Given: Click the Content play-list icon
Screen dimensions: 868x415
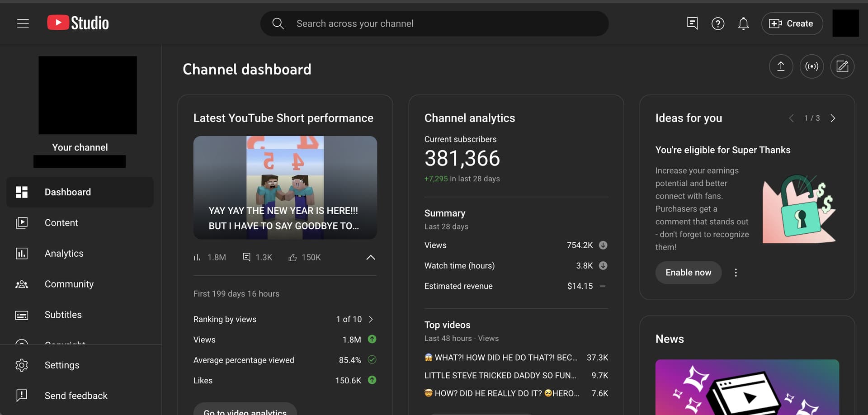Looking at the screenshot, I should click(22, 223).
